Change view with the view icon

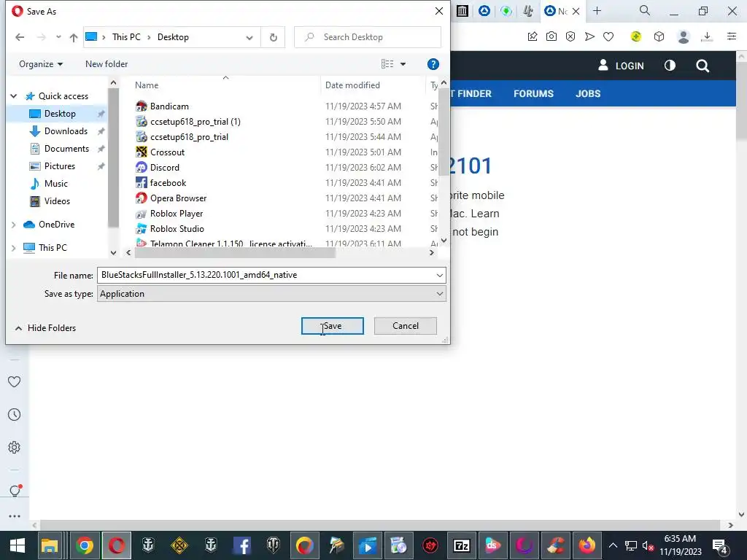click(x=387, y=64)
